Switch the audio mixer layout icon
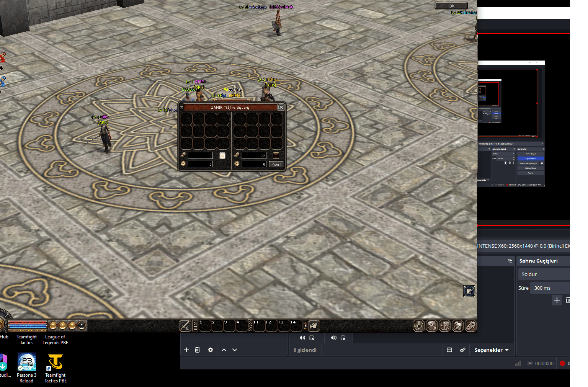Image resolution: width=588 pixels, height=387 pixels. [449, 350]
